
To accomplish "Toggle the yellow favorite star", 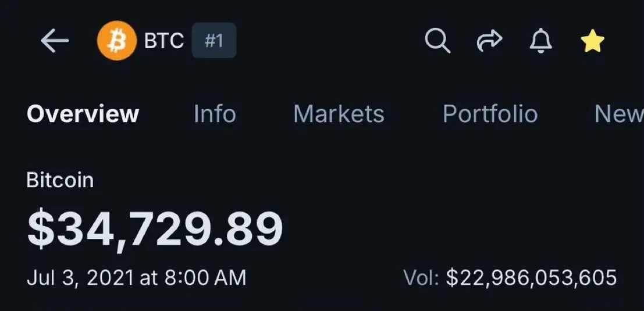I will pyautogui.click(x=592, y=41).
